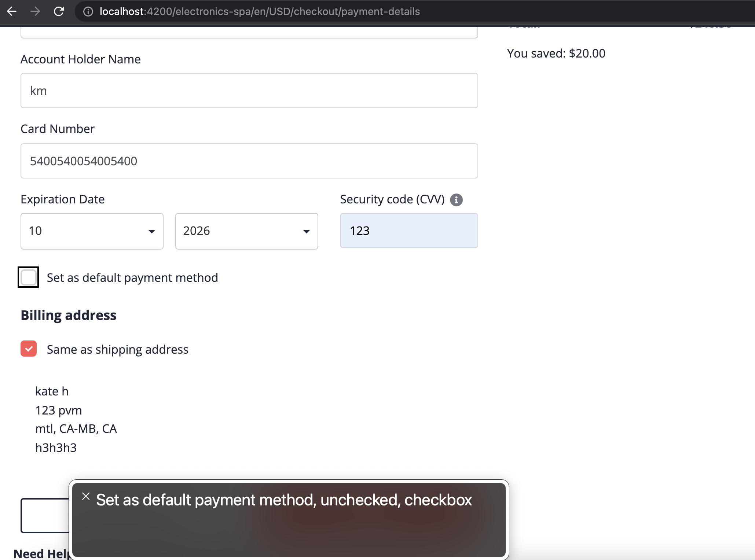The image size is (755, 560).
Task: Uncheck Same as shipping address
Action: [x=28, y=349]
